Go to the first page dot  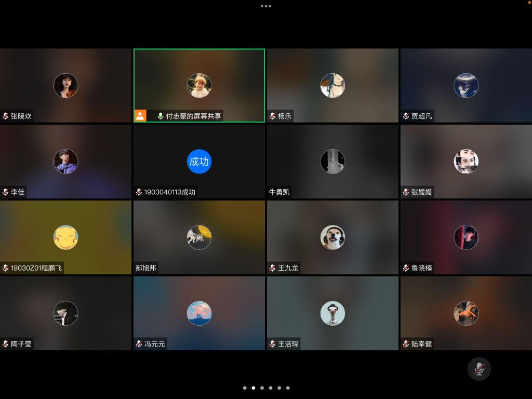244,388
